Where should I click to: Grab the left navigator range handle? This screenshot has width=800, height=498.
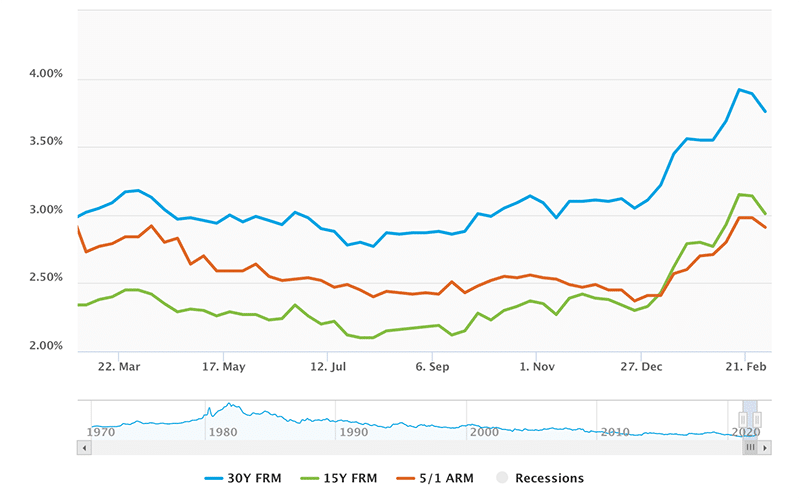point(744,419)
